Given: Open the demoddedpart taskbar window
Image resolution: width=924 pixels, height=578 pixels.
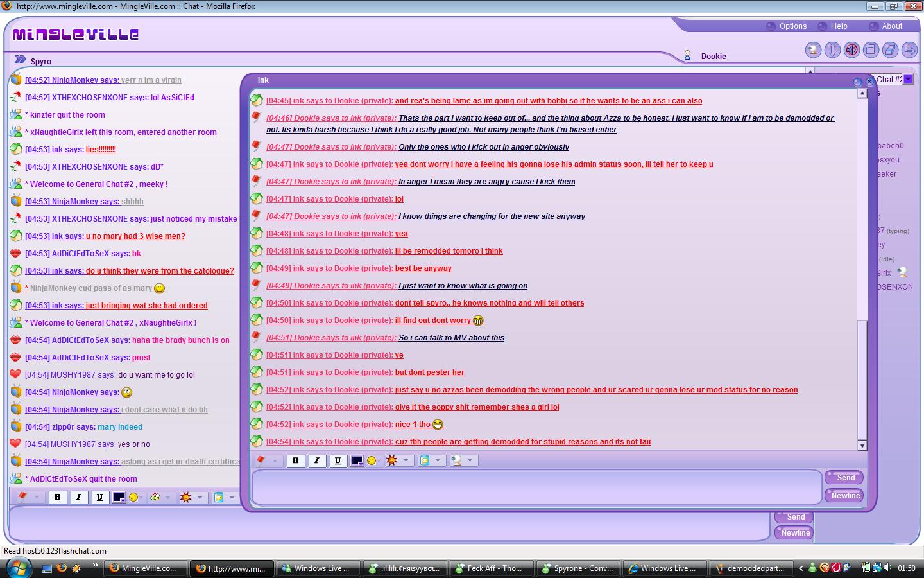Looking at the screenshot, I should click(752, 568).
